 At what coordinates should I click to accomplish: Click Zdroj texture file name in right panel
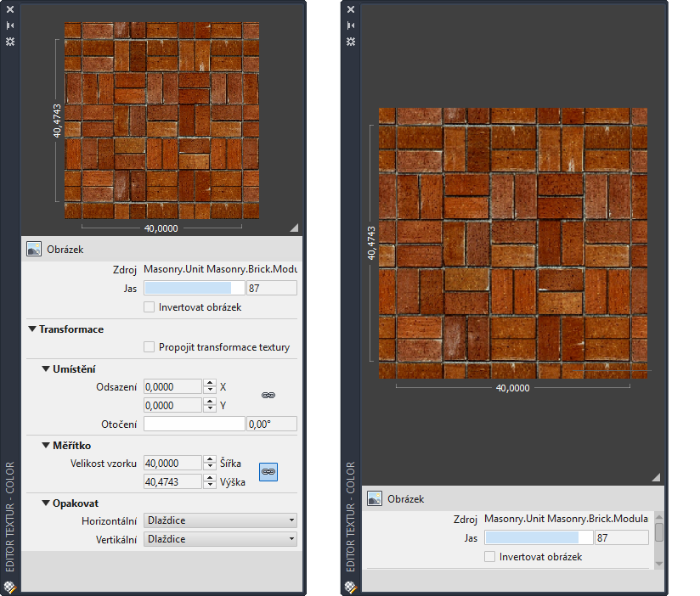tap(565, 519)
